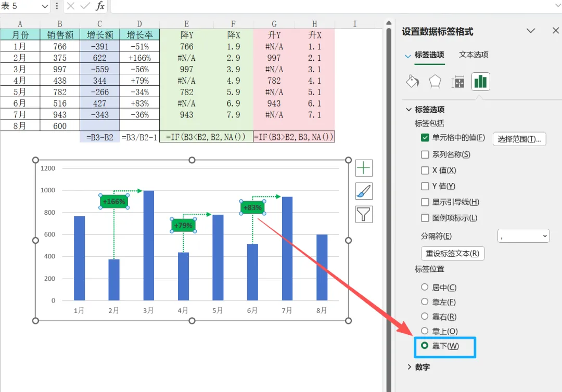This screenshot has height=392, width=562.
Task: Expand the formula bar with the right chevron
Action: pyautogui.click(x=558, y=5)
